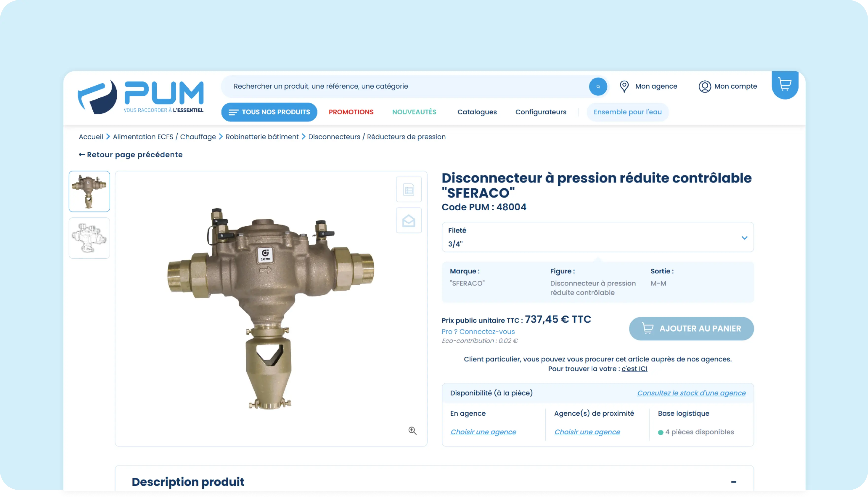Open the Tous nos produits menu
Screen dimensions: 868x499
click(269, 112)
